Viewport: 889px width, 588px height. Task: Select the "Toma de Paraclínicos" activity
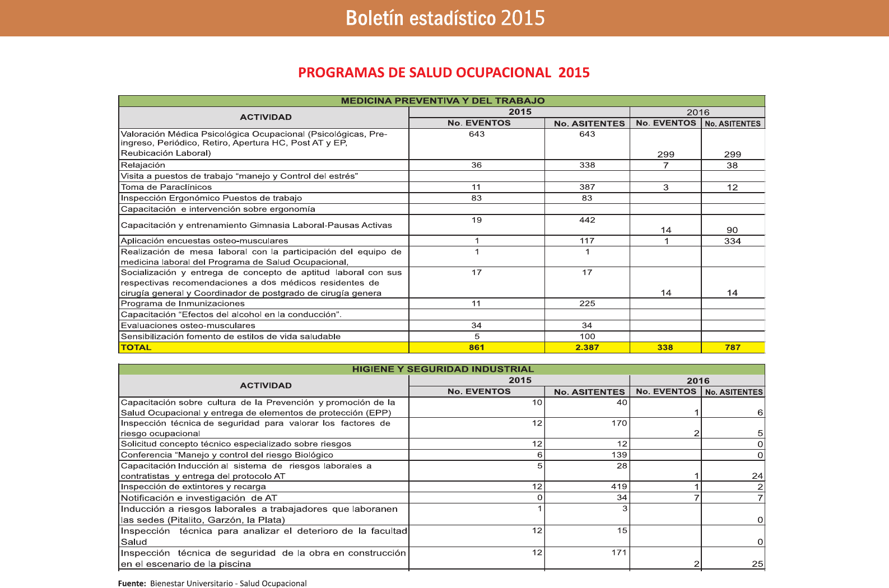click(166, 187)
